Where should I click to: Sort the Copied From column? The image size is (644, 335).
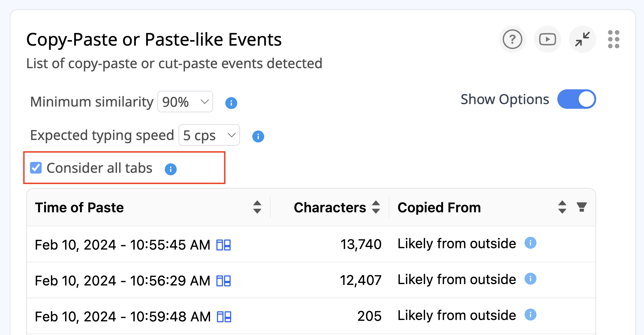[x=562, y=207]
